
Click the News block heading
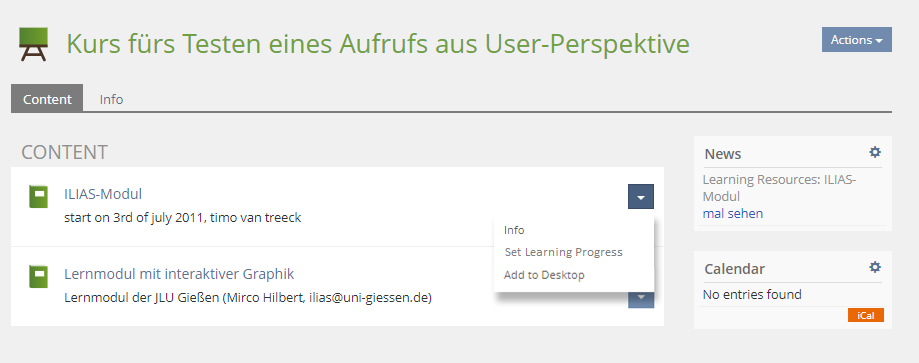[x=723, y=154]
